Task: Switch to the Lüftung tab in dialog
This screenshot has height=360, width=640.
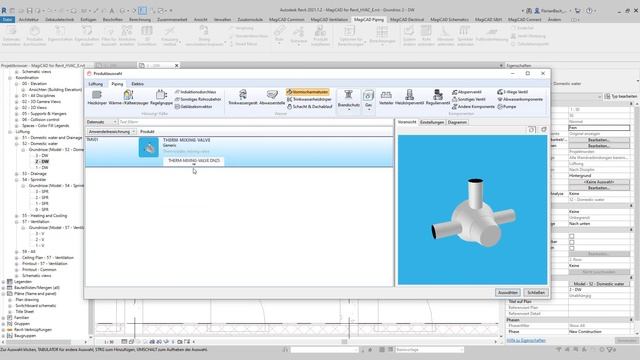Action: tap(96, 84)
